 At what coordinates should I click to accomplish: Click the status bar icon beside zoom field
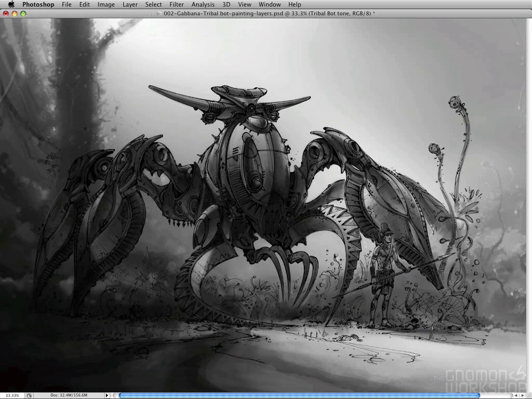[29, 395]
